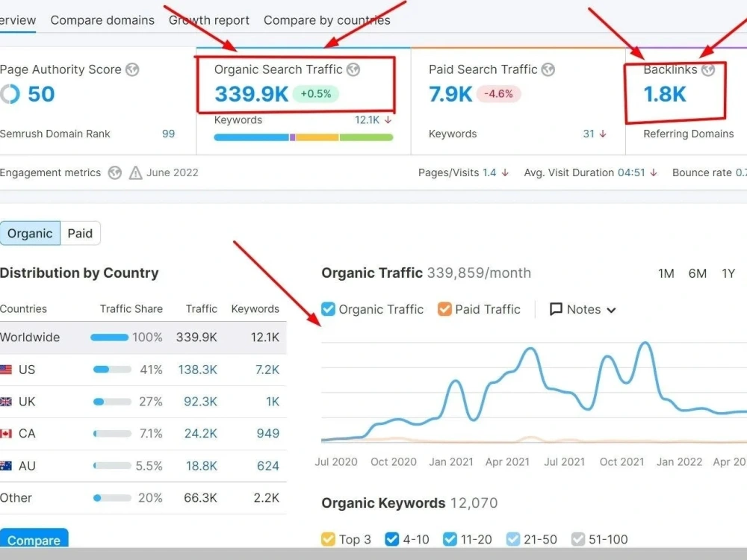Click the UK flag icon
Viewport: 747px width, 560px height.
pos(6,402)
